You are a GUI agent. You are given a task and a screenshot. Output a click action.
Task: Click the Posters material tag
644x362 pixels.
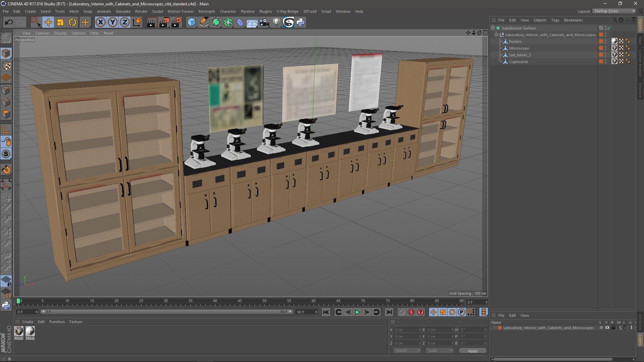point(614,41)
